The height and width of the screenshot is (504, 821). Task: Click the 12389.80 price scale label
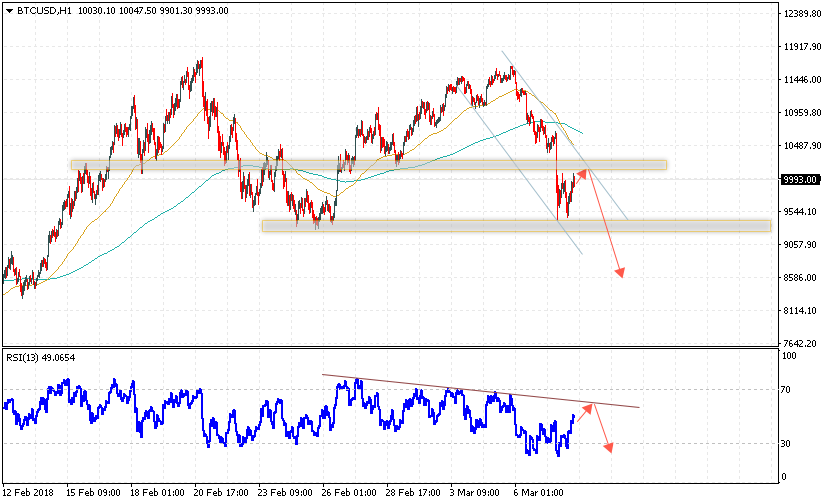(801, 14)
